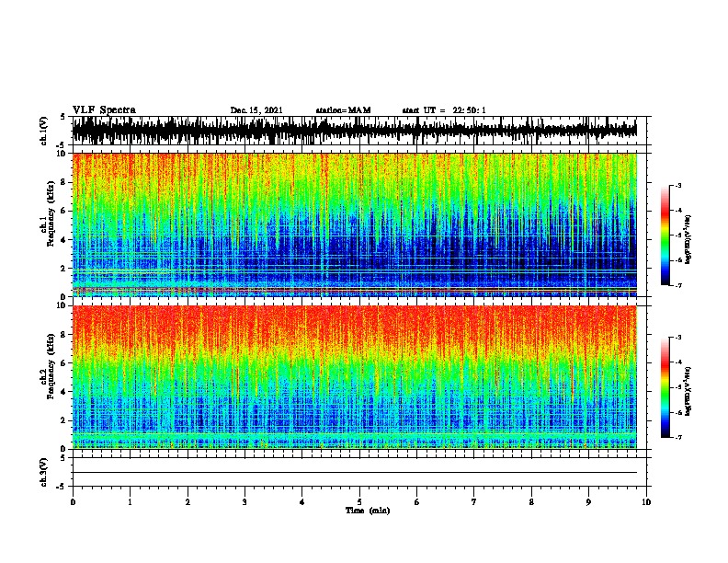Pick the ch.2 color scale bar
The image size is (728, 563).
coord(665,387)
